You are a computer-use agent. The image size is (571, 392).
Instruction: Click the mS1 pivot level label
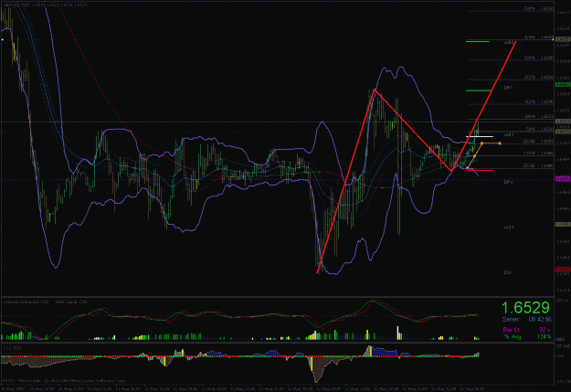tap(509, 228)
